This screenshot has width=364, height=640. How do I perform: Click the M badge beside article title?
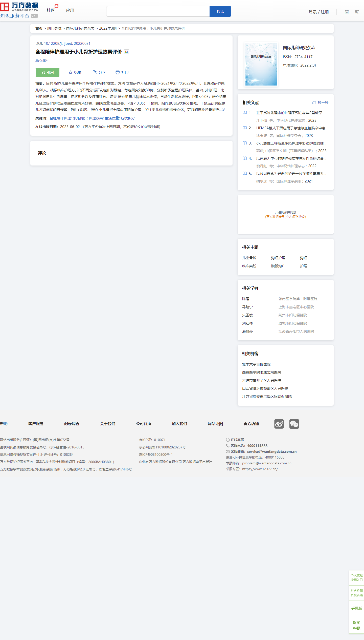coord(127,52)
